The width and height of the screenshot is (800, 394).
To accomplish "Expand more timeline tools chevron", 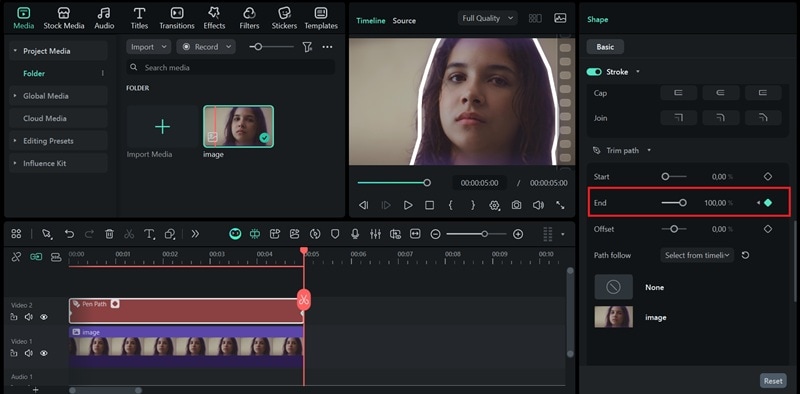I will [195, 234].
